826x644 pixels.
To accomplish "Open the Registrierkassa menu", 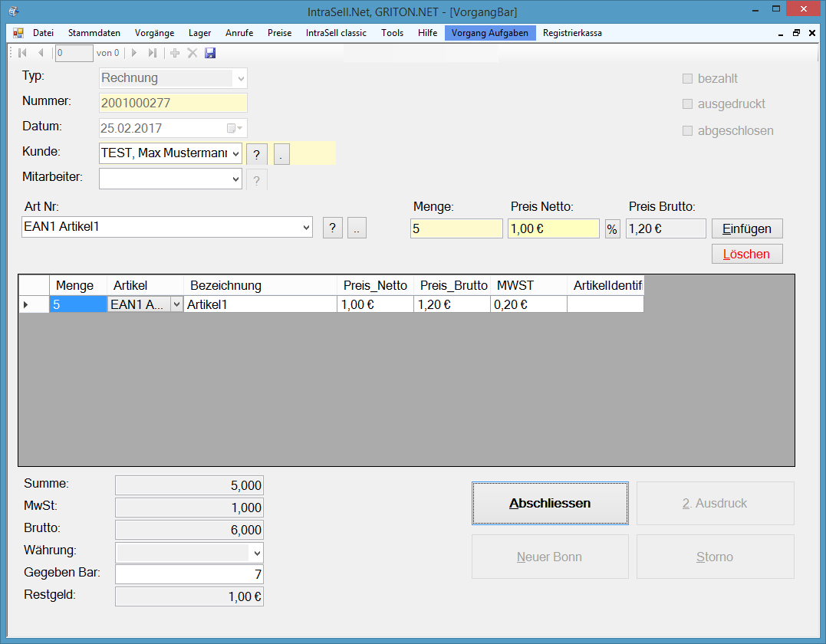I will pyautogui.click(x=572, y=33).
